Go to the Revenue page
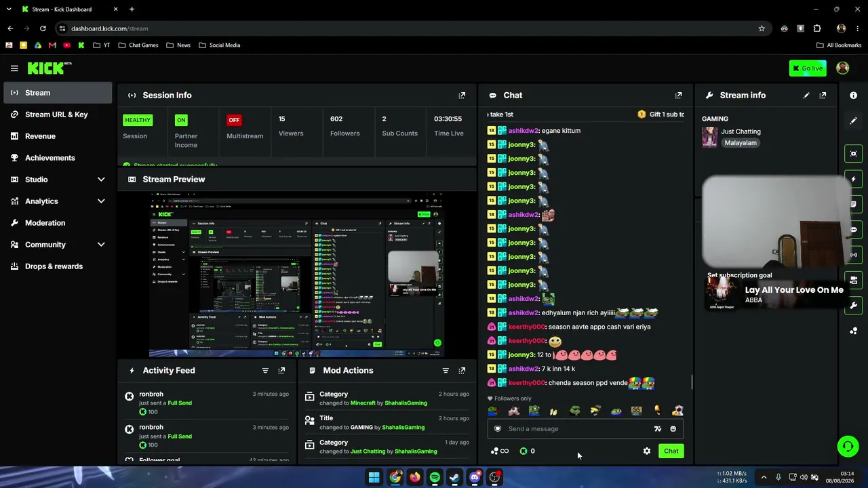Image resolution: width=868 pixels, height=488 pixels. click(x=58, y=136)
